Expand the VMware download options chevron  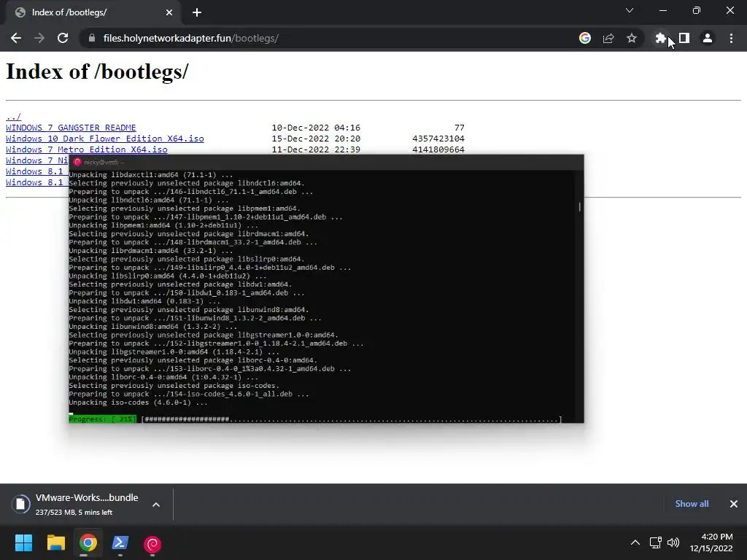[x=156, y=505]
